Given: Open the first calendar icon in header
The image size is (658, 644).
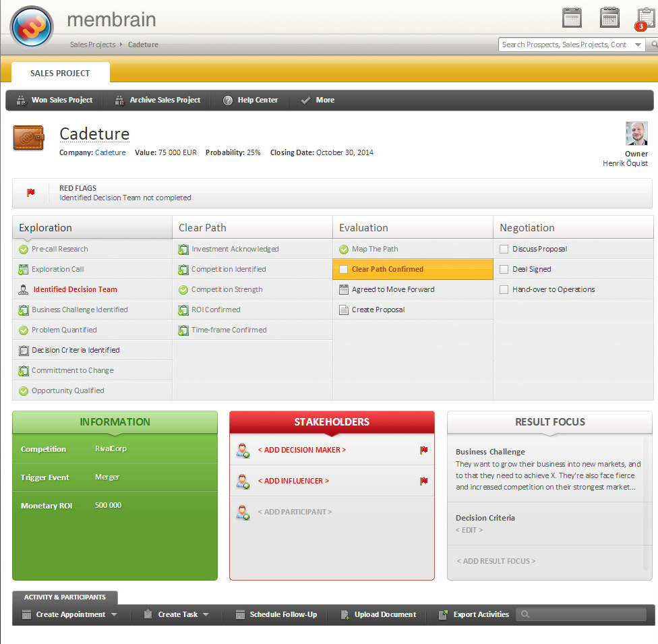Looking at the screenshot, I should (572, 18).
